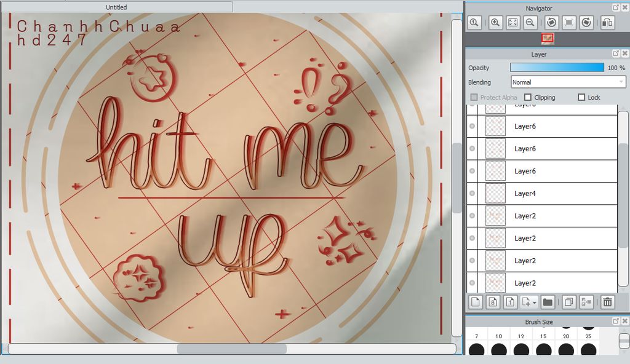
Task: Float the Brush Size panel window
Action: (616, 321)
